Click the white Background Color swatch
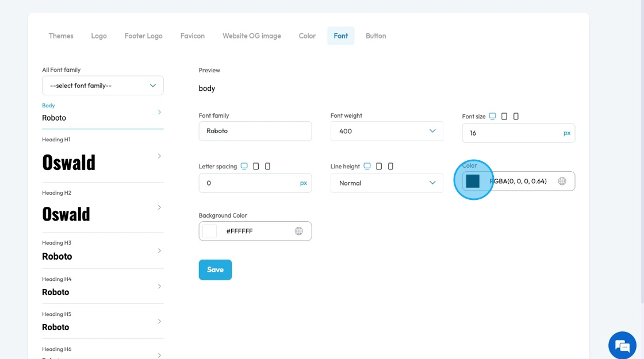 [209, 231]
